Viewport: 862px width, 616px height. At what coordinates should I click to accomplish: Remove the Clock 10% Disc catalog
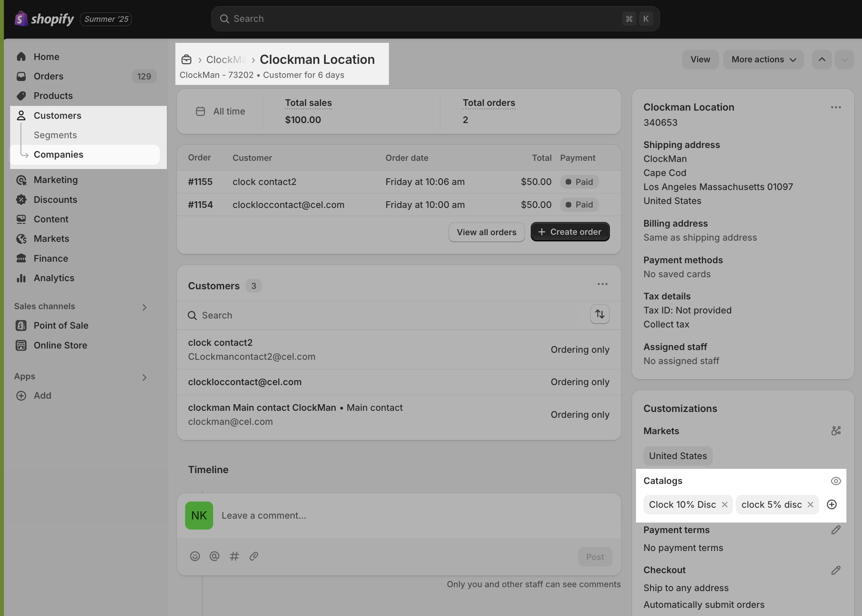724,505
